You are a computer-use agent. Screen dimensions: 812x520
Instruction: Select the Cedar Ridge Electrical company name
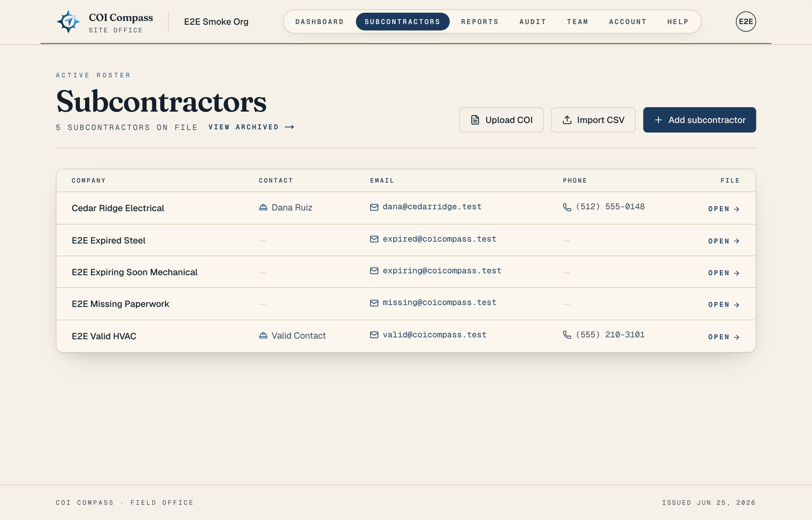tap(118, 208)
